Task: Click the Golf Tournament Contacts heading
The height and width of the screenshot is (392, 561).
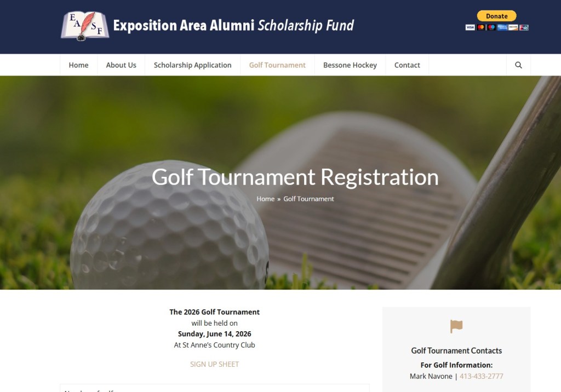Action: point(456,350)
